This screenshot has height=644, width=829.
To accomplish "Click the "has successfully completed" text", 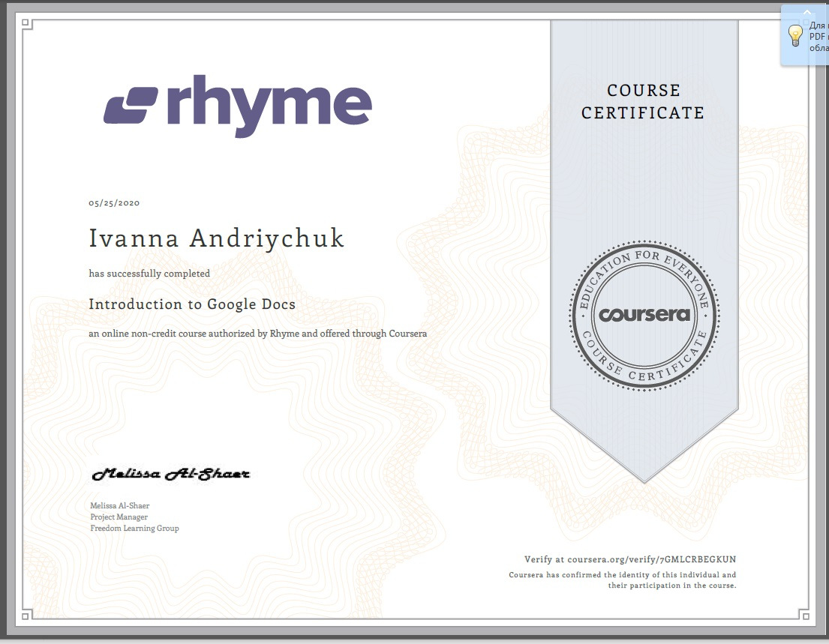I will pyautogui.click(x=149, y=274).
